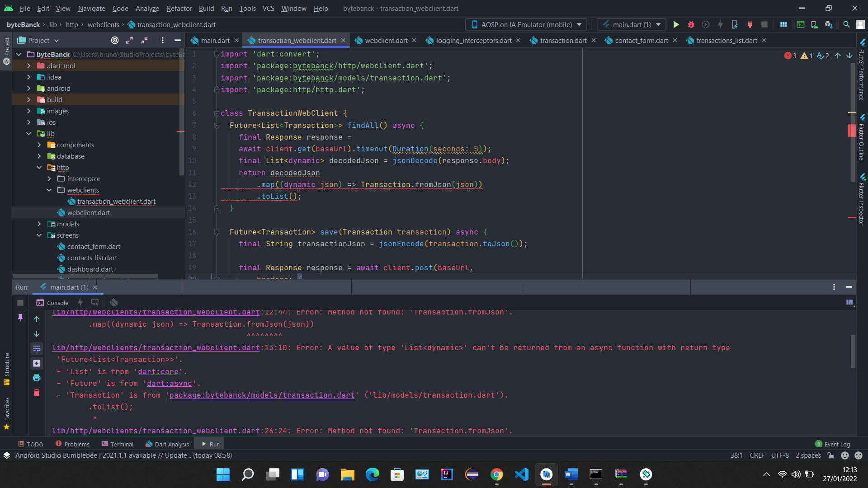
Task: Click the trash Clear All console icon
Action: click(37, 393)
